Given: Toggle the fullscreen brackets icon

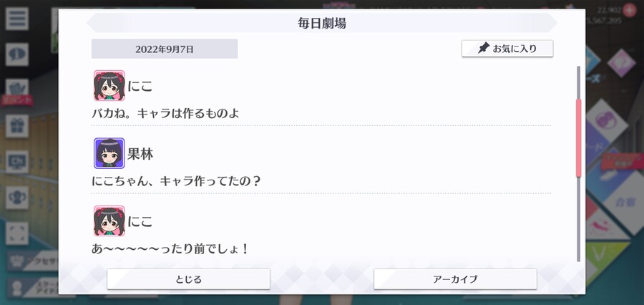Looking at the screenshot, I should click(17, 233).
